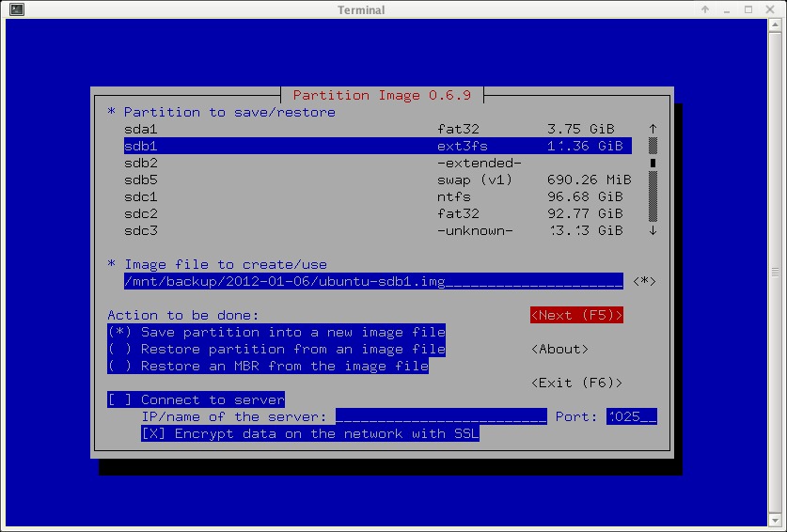Focus the server IP/name input field
This screenshot has height=532, width=787.
440,416
